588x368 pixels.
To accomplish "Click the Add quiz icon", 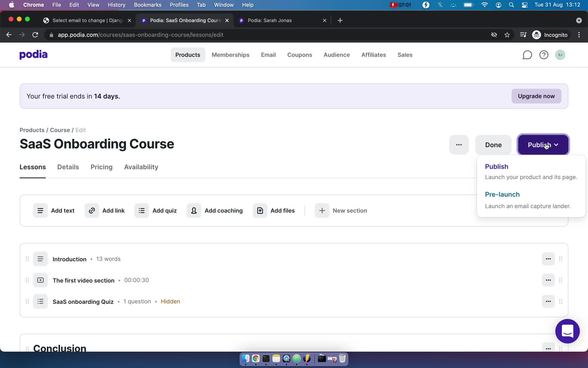I will point(142,210).
